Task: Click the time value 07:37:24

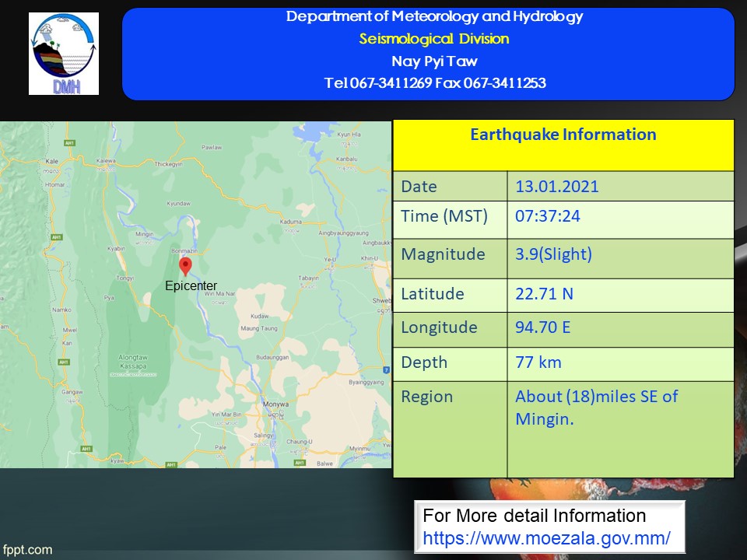Action: (548, 216)
